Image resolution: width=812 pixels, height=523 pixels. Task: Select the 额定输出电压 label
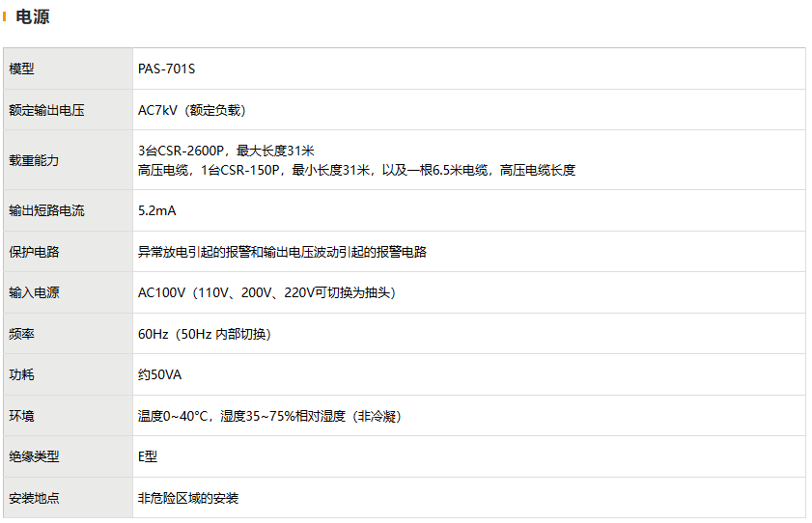pyautogui.click(x=46, y=110)
